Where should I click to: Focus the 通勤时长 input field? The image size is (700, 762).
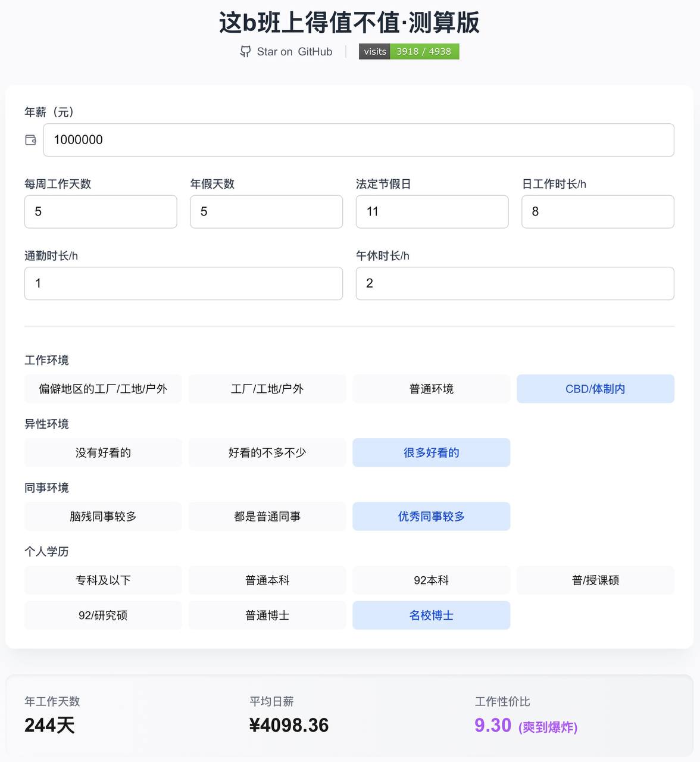(183, 283)
